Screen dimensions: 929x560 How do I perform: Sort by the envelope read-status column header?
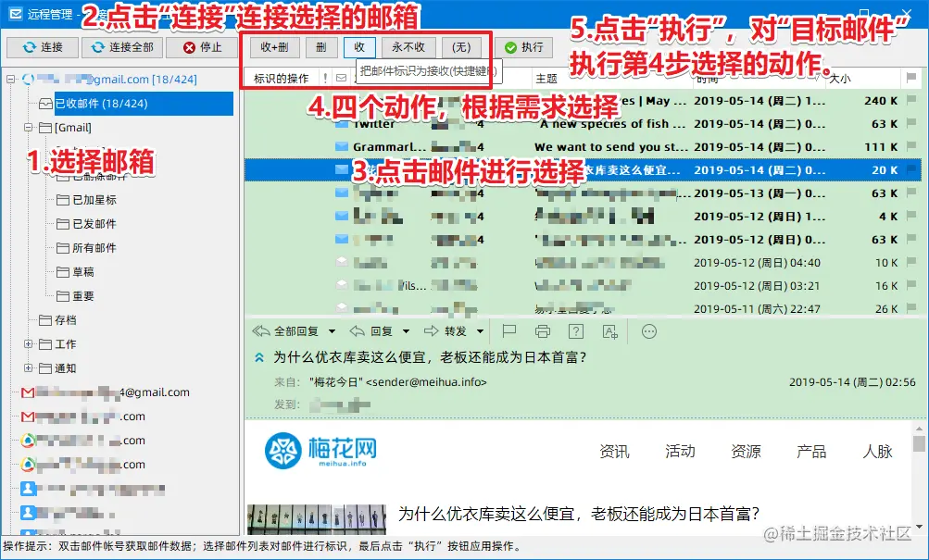coord(341,78)
